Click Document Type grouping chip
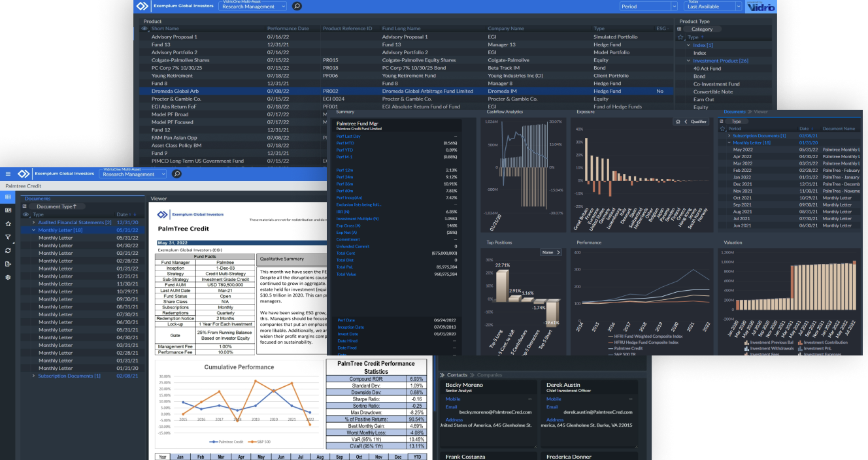 click(x=58, y=206)
